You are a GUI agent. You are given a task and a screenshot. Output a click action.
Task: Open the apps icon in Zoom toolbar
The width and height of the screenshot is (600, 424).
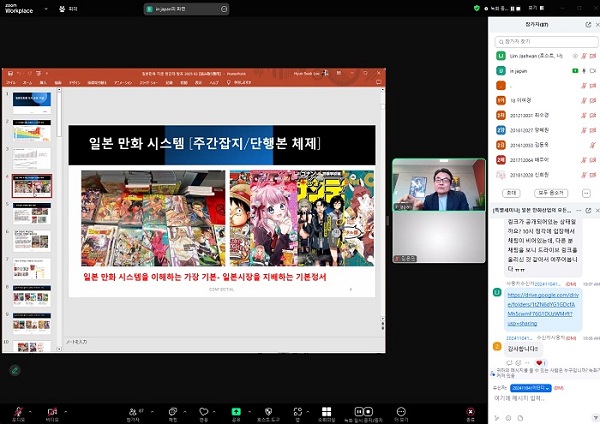click(298, 412)
